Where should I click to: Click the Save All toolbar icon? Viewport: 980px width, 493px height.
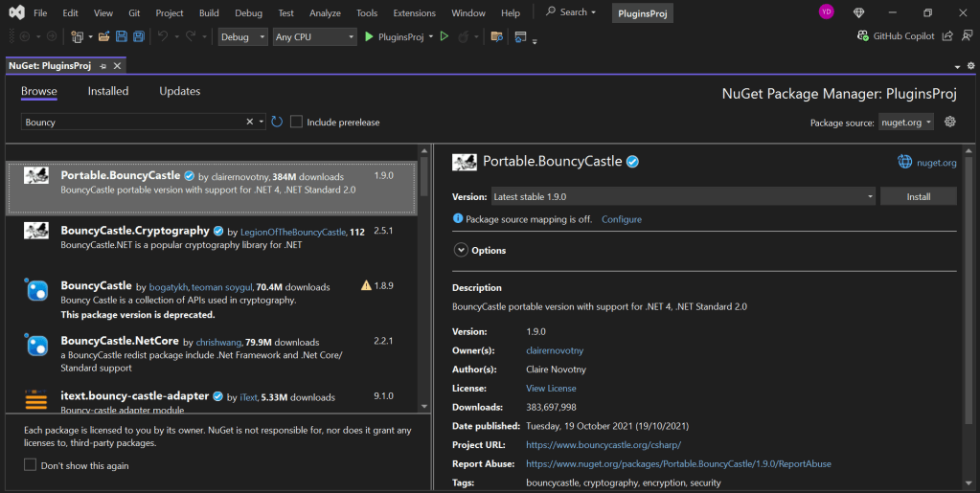click(139, 36)
